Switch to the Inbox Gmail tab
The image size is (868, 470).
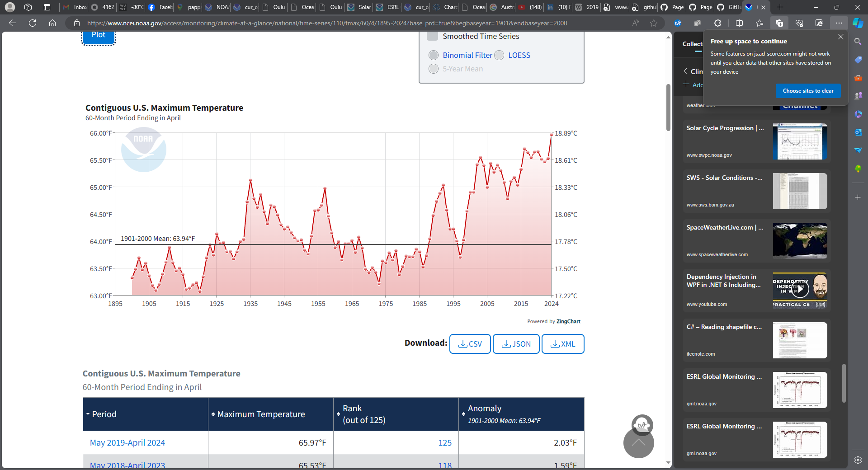tap(75, 7)
